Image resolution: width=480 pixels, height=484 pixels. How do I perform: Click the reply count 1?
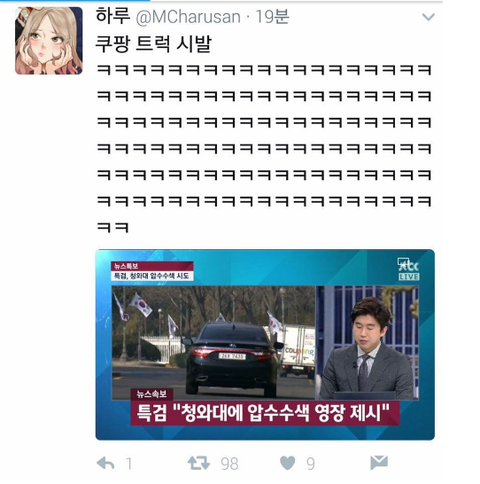point(129,464)
